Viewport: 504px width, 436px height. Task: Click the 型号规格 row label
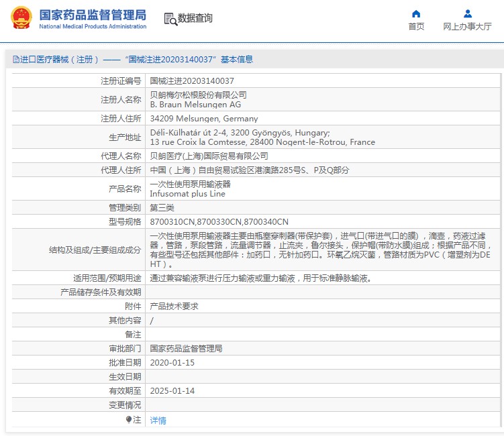tap(125, 222)
